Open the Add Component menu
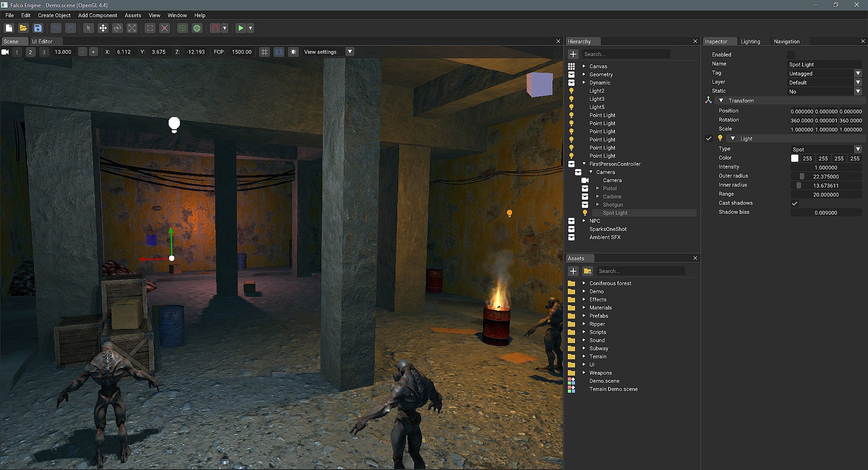Image resolution: width=868 pixels, height=470 pixels. click(x=97, y=15)
